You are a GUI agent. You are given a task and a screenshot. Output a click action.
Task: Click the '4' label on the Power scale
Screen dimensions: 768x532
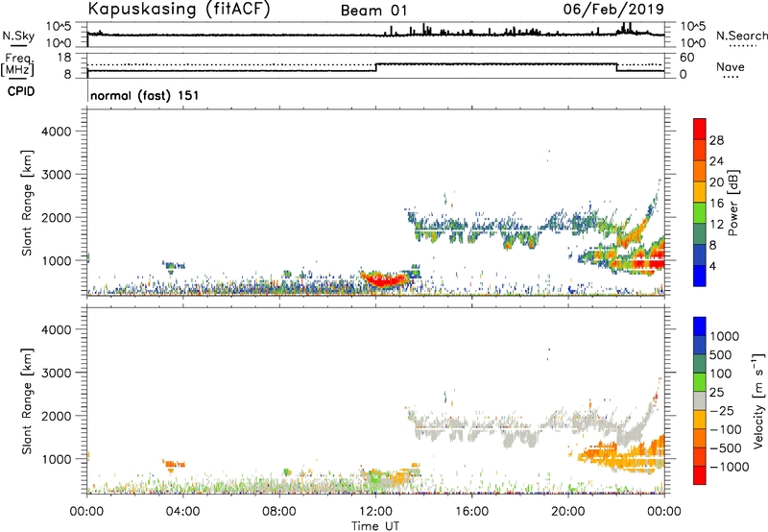712,266
